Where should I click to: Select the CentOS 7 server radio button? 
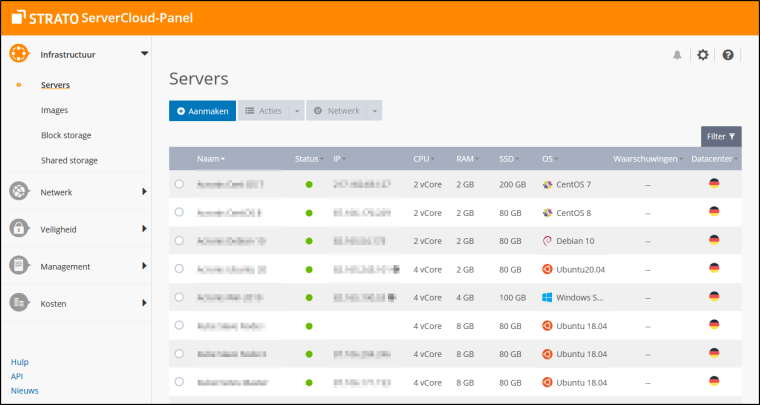click(179, 184)
